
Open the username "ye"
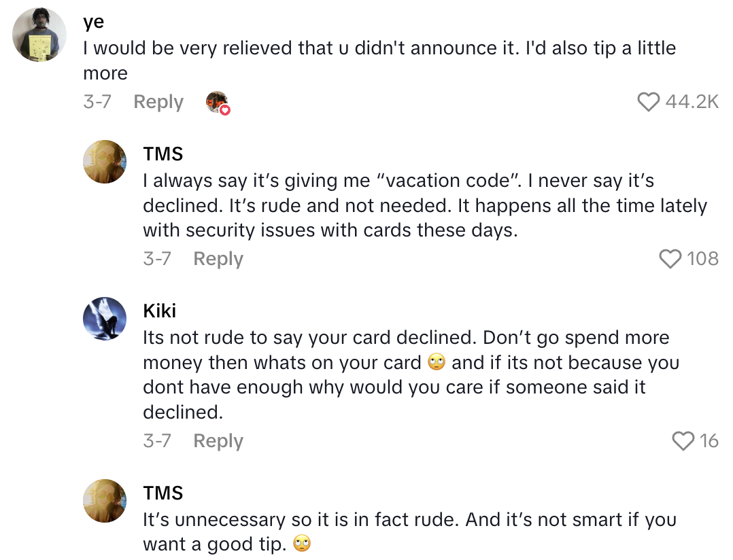94,22
